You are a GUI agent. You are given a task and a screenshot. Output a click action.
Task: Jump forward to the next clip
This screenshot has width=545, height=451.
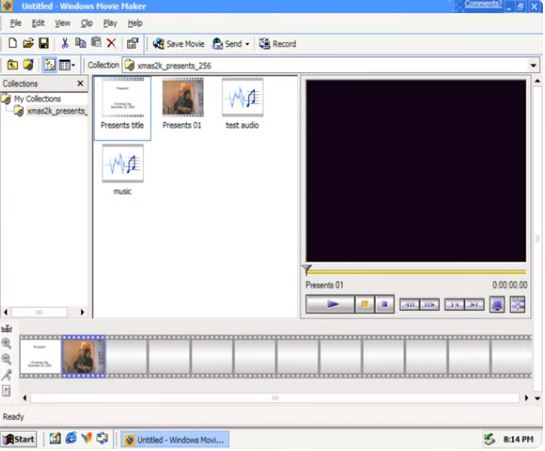[x=474, y=305]
